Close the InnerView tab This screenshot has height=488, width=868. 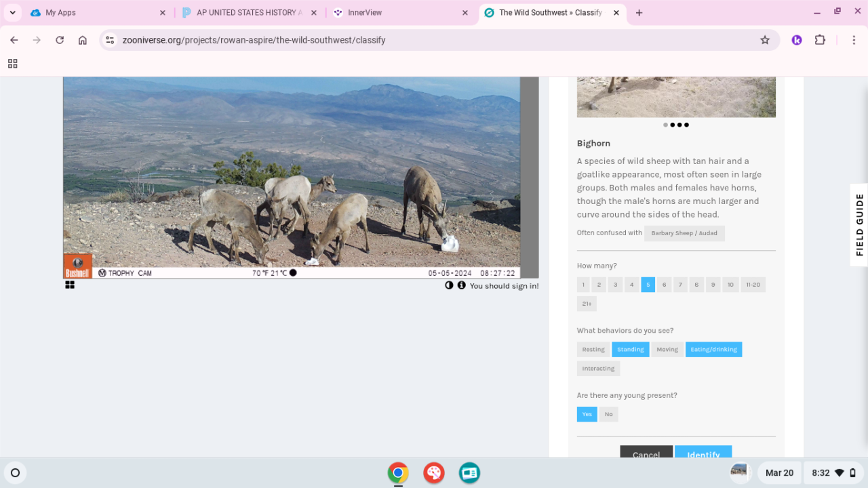(465, 12)
